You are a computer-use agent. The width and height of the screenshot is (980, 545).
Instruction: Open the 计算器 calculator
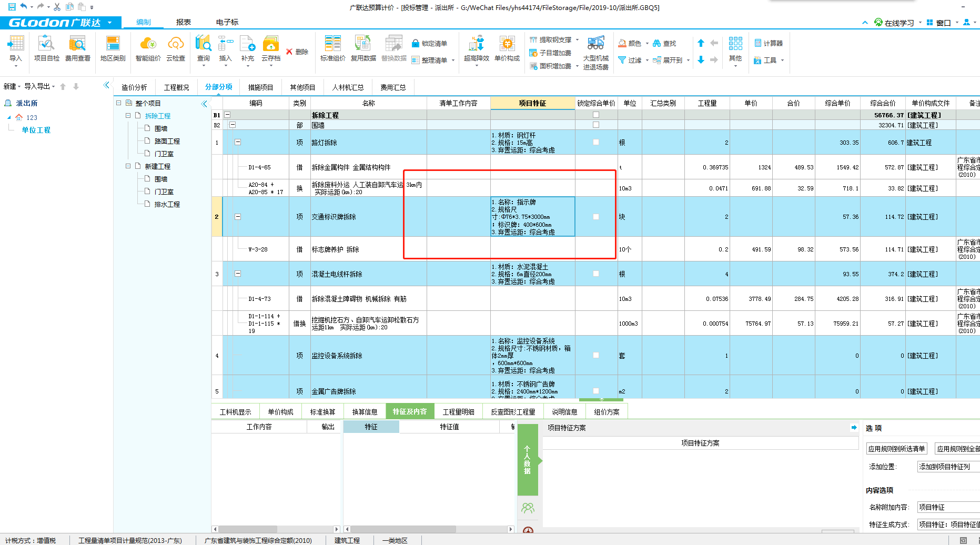[x=769, y=43]
